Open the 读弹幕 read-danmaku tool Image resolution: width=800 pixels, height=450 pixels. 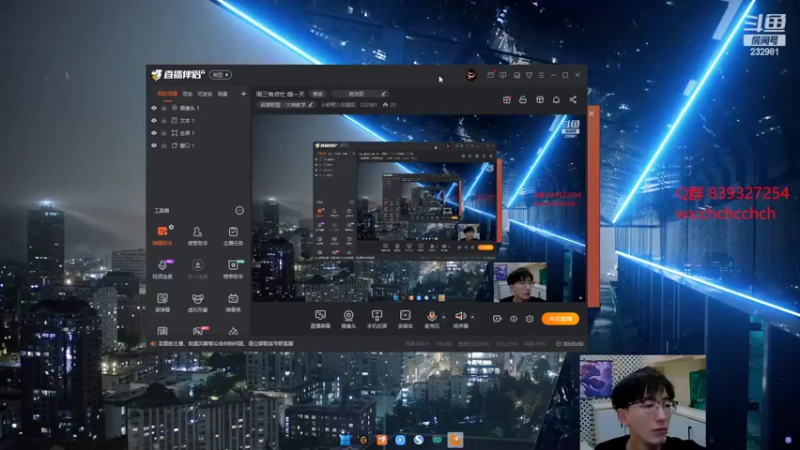pyautogui.click(x=162, y=302)
